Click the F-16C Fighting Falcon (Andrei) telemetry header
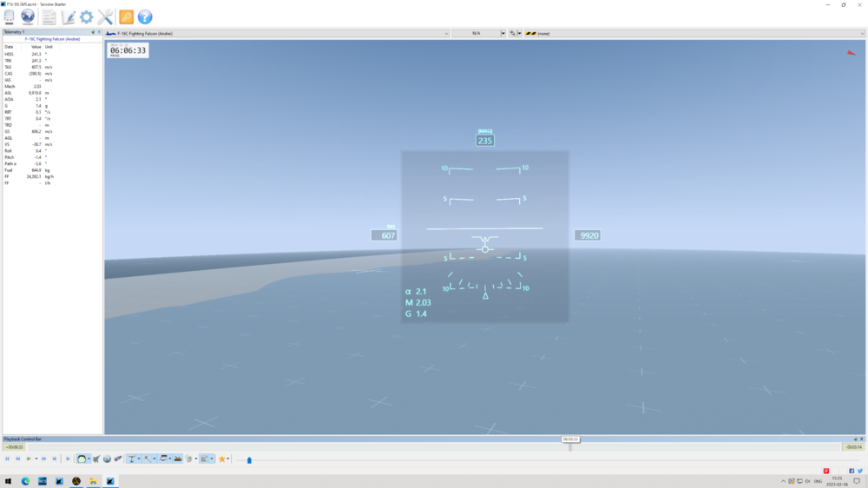The height and width of the screenshot is (488, 868). [52, 39]
